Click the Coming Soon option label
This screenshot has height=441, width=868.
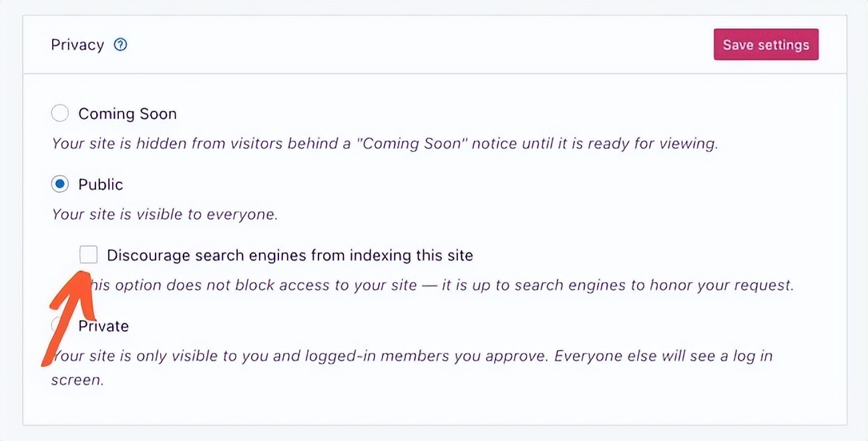tap(128, 114)
